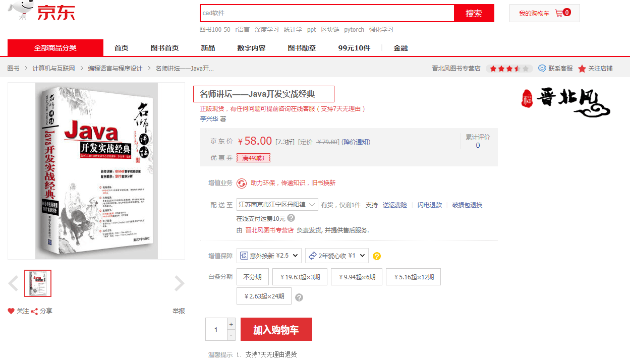This screenshot has width=630, height=364.
Task: Click the heart 关注 favorite icon
Action: tap(11, 311)
